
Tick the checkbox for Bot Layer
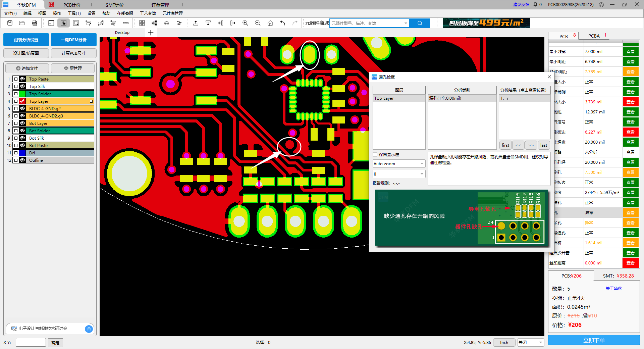tap(16, 123)
